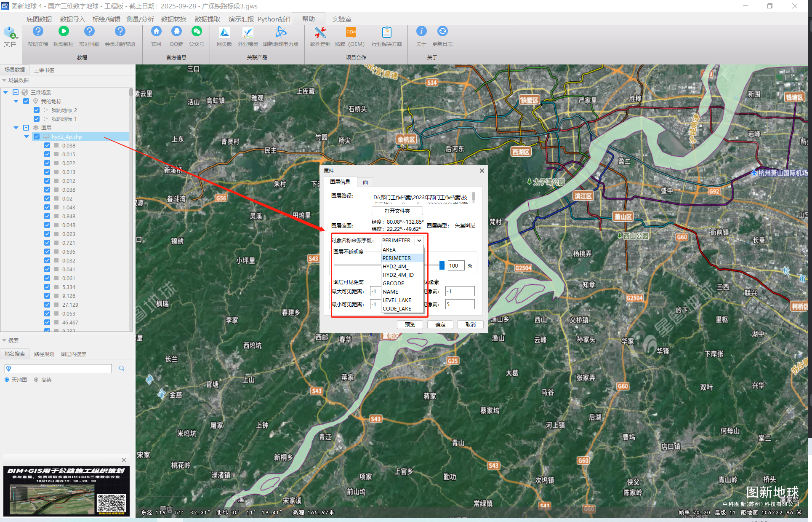Open the 常见问题 FAQ icon
Viewport: 812px width, 522px height.
[x=89, y=32]
